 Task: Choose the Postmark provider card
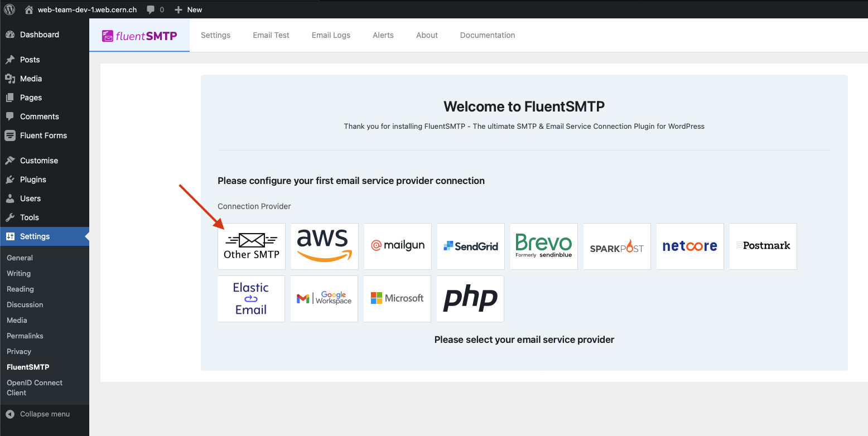point(763,246)
